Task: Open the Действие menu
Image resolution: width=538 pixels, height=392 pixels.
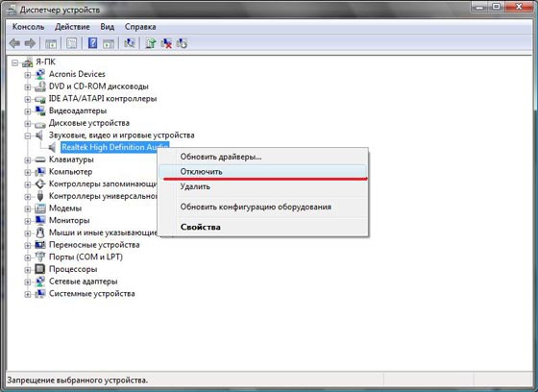Action: coord(72,27)
